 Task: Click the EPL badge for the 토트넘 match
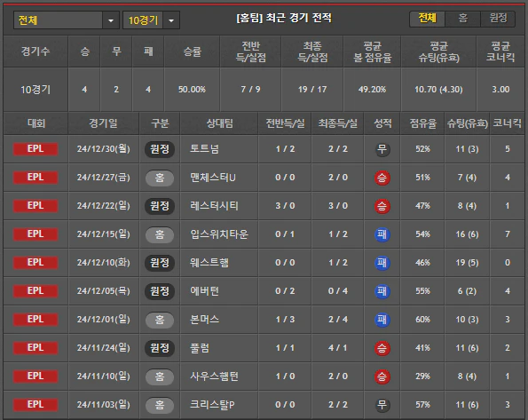[x=35, y=149]
